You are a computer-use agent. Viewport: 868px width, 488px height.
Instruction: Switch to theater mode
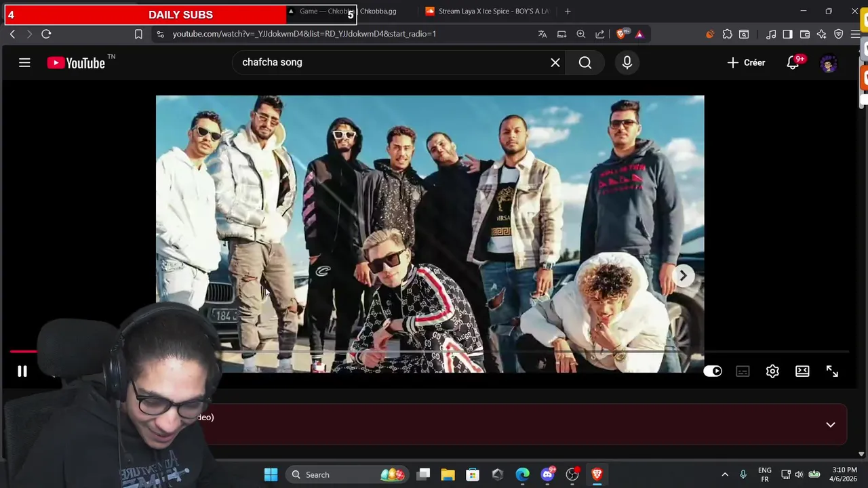(x=802, y=371)
